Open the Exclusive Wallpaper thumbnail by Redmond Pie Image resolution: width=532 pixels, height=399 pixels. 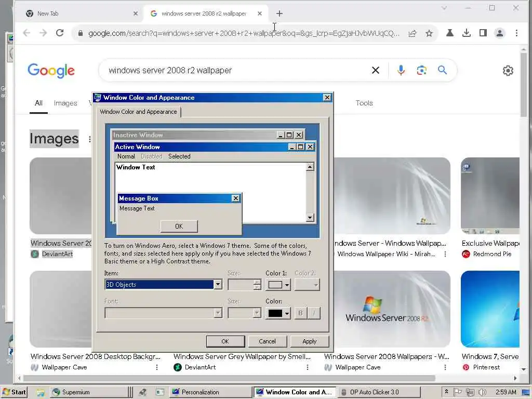(x=490, y=195)
